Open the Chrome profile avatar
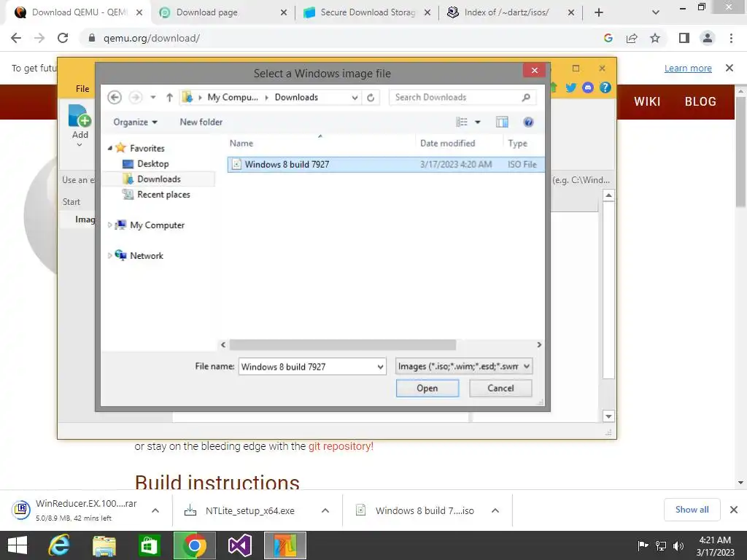This screenshot has width=747, height=560. [x=708, y=38]
